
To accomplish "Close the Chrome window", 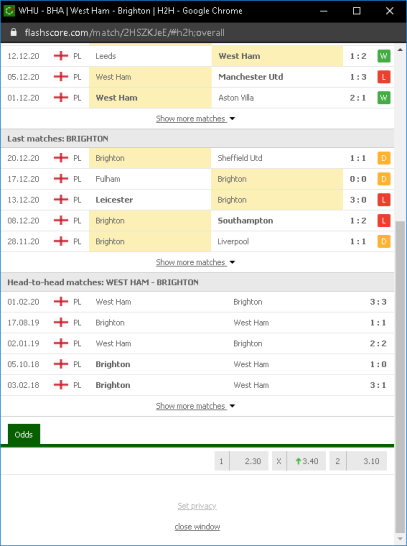I will tap(390, 11).
